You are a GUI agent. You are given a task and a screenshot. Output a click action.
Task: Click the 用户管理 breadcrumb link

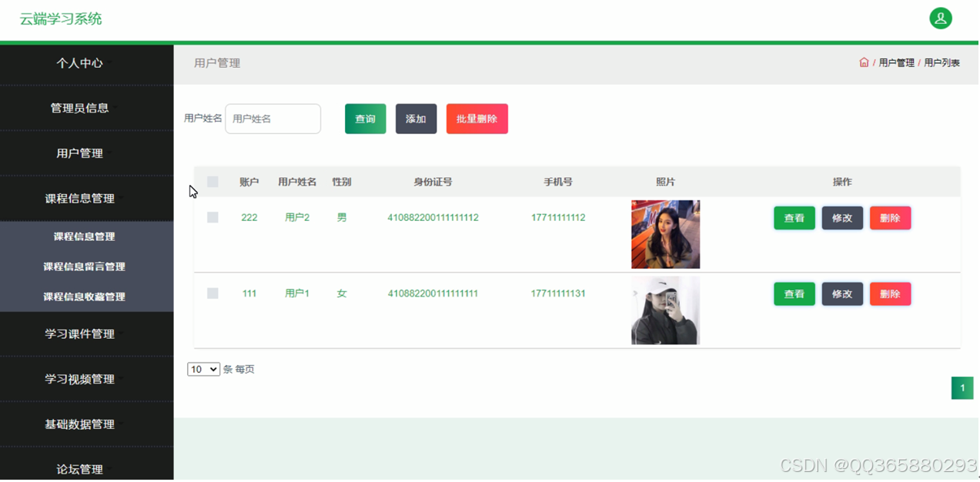coord(896,63)
